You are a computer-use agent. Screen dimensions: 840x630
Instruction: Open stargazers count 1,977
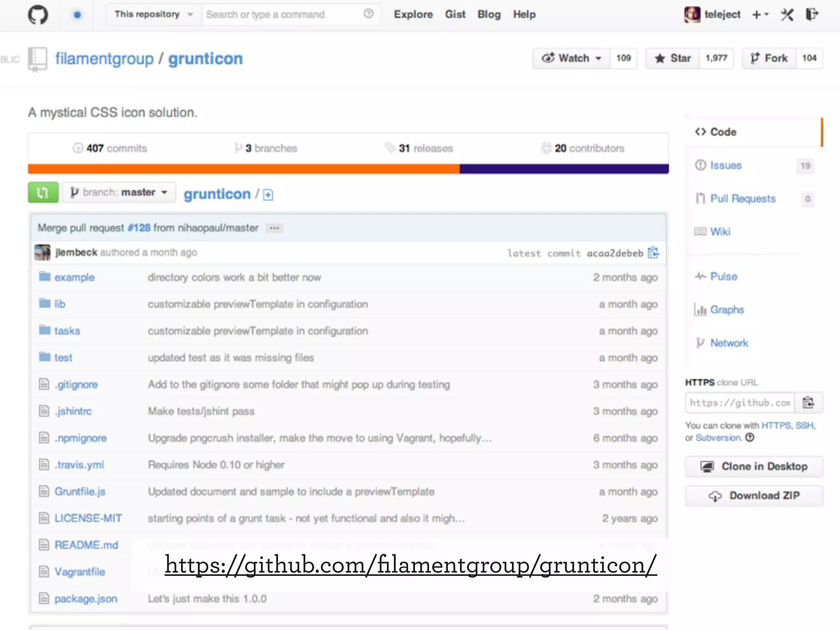(x=716, y=58)
